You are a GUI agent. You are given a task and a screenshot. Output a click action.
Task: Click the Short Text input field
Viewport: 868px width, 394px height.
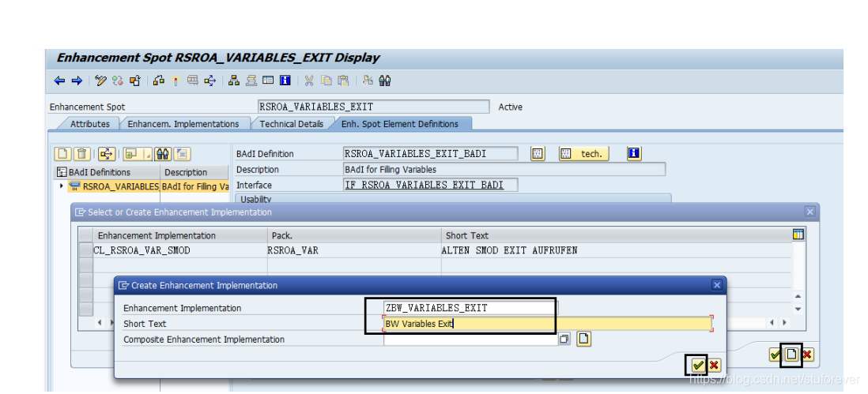point(548,324)
